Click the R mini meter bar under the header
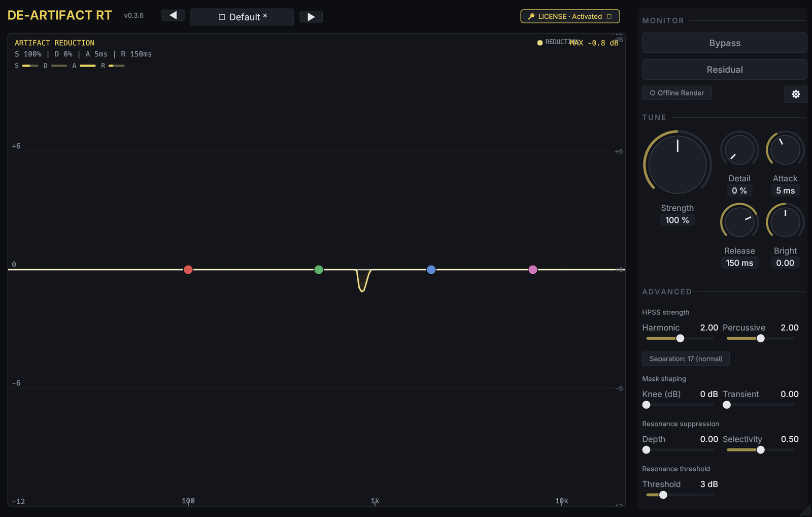This screenshot has height=517, width=812. pos(117,66)
